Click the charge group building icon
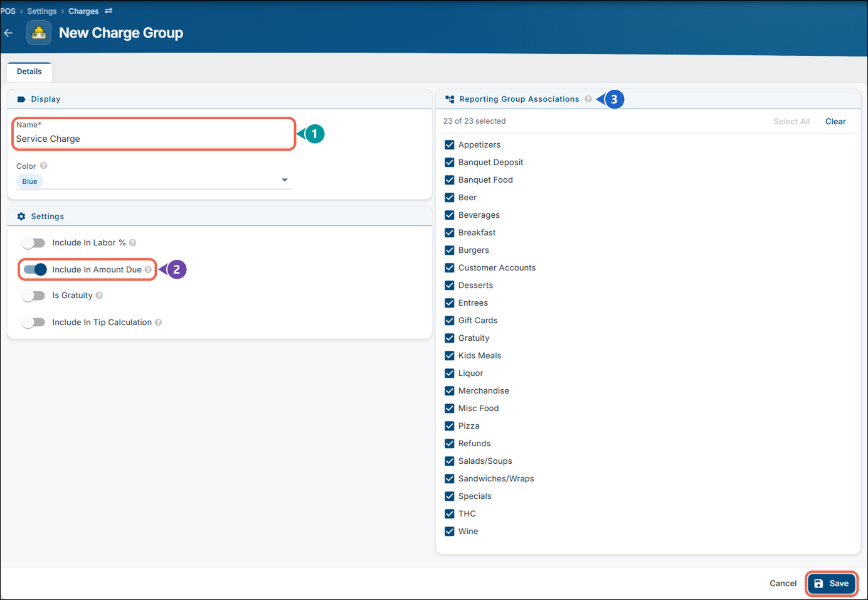Screen dimensions: 868x600 pos(39,33)
